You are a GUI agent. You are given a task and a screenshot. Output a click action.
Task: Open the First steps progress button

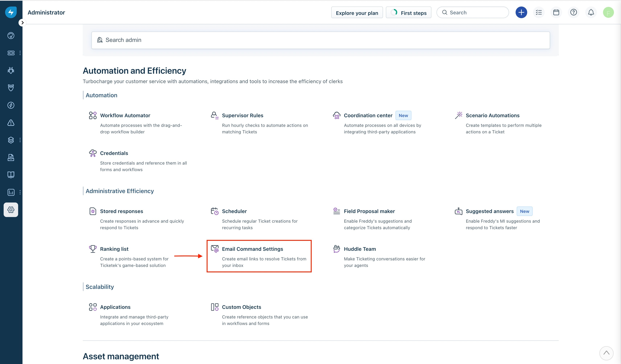[409, 13]
